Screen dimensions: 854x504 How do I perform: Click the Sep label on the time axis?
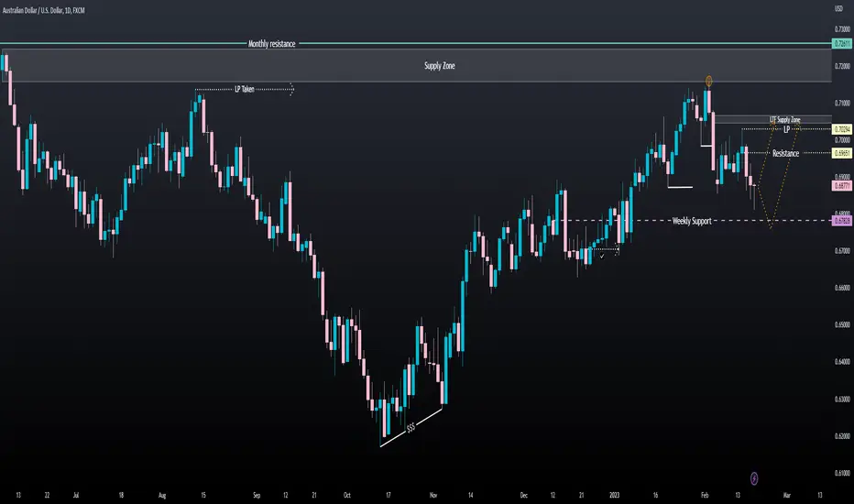pyautogui.click(x=257, y=495)
